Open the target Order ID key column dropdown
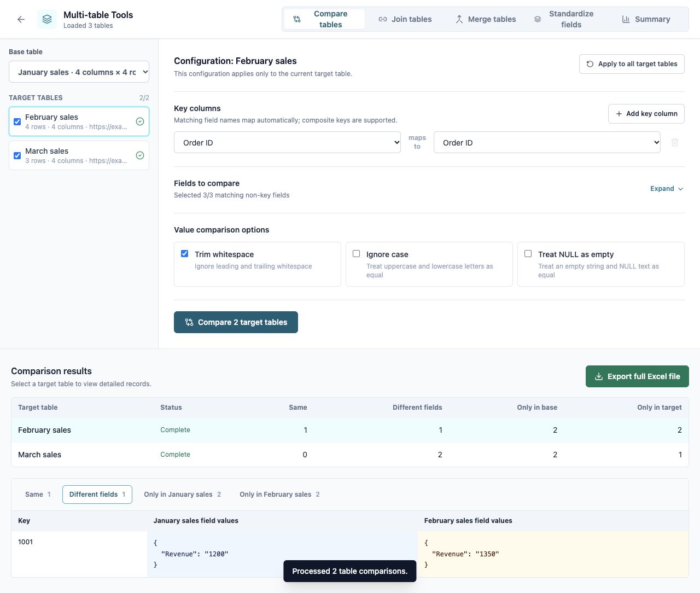 547,142
